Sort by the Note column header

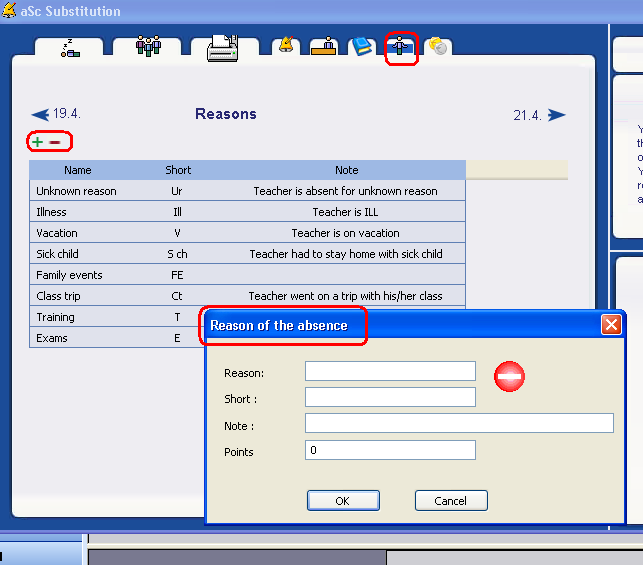(x=347, y=170)
